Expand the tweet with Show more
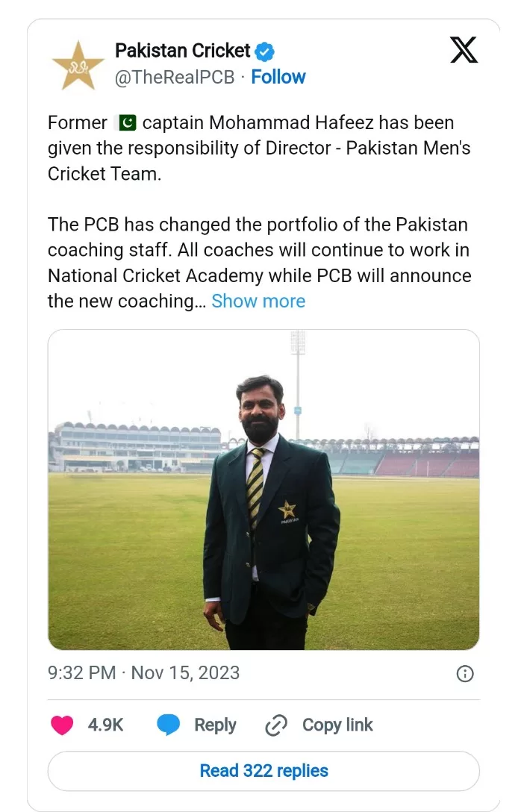 258,301
